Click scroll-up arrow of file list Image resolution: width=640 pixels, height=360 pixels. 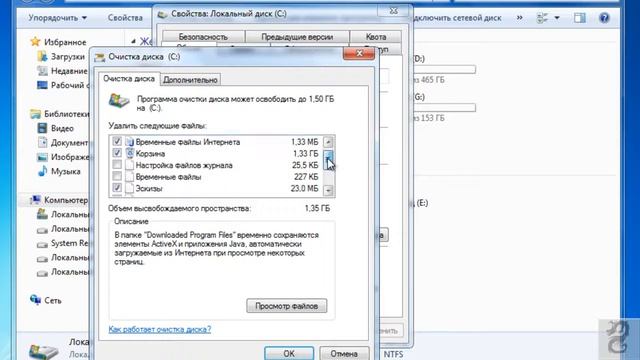pyautogui.click(x=328, y=142)
